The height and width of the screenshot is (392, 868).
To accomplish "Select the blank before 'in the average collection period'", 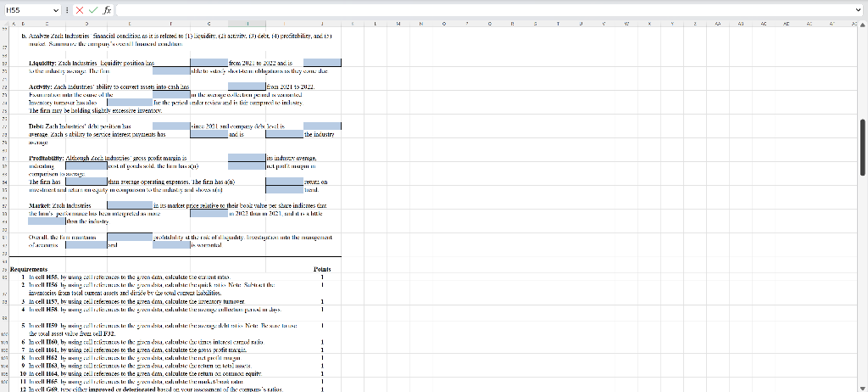I will pyautogui.click(x=171, y=95).
